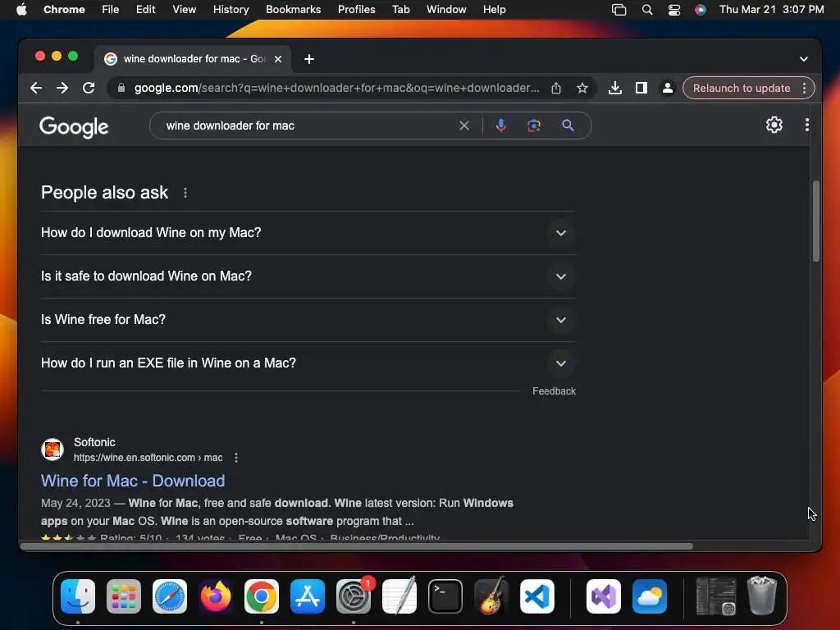Start voice search with microphone
Viewport: 840px width, 630px height.
pyautogui.click(x=501, y=126)
